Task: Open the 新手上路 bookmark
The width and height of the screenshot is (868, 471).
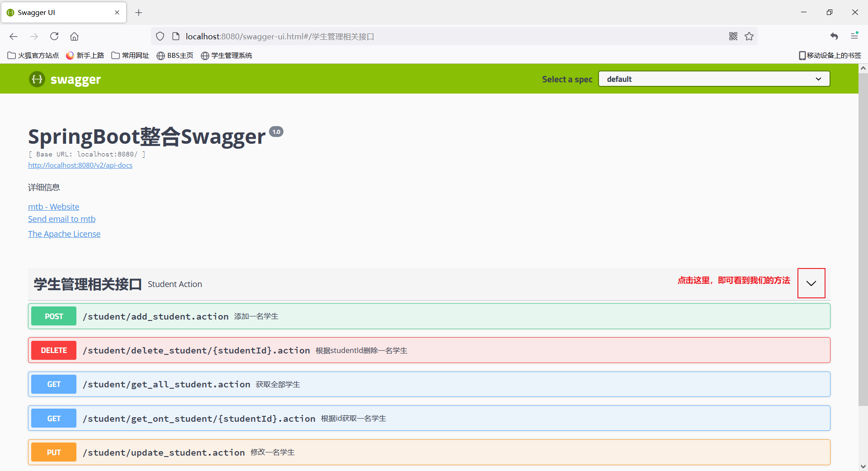Action: click(x=85, y=55)
